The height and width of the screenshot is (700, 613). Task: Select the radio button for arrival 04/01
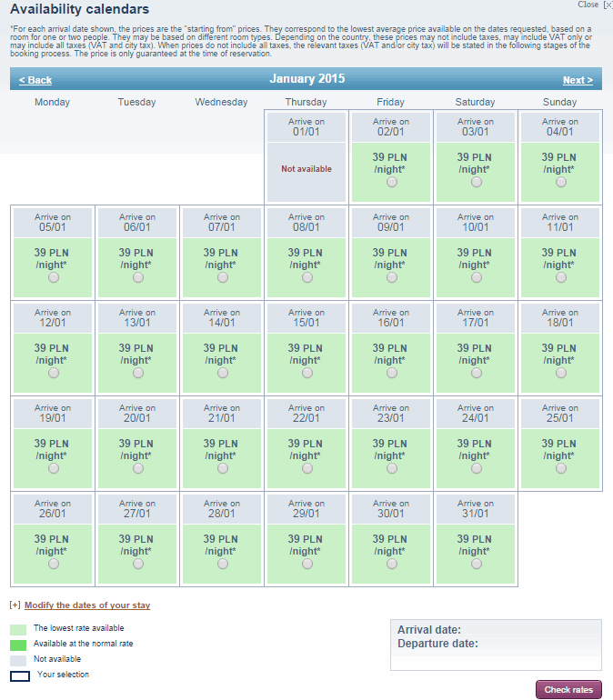tap(561, 182)
